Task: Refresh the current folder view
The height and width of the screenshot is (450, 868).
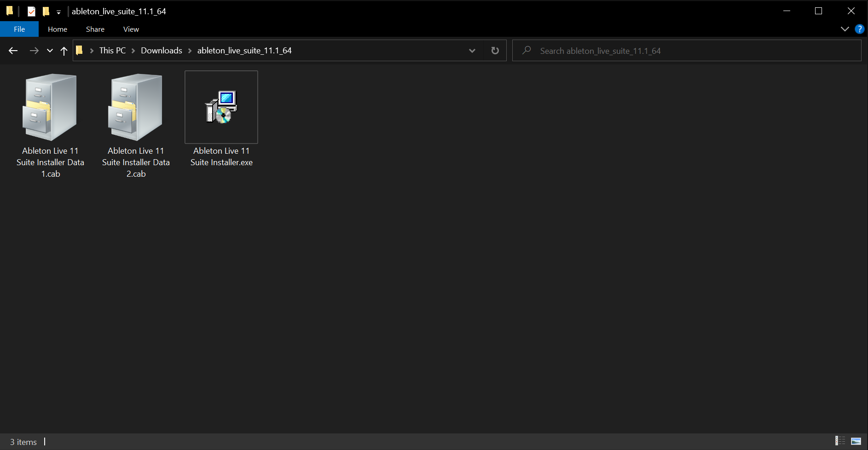Action: click(495, 51)
